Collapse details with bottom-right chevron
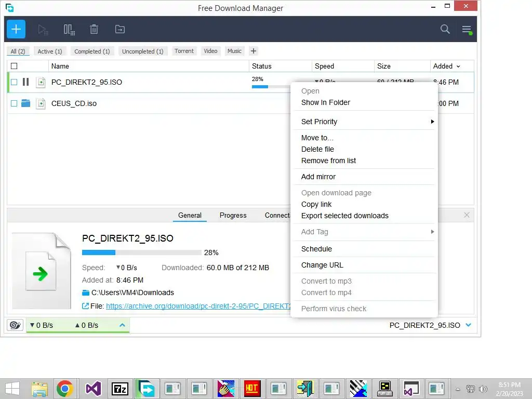The width and height of the screenshot is (532, 399). tap(469, 325)
